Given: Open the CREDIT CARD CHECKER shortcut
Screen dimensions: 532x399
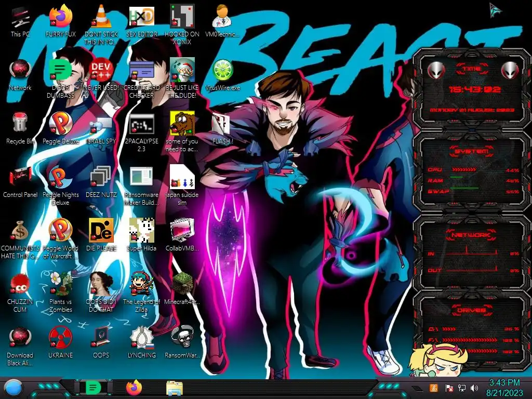Looking at the screenshot, I should pos(141,70).
